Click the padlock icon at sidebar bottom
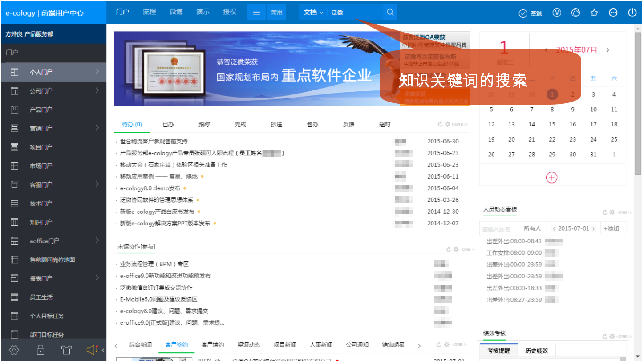This screenshot has height=363, width=644. [x=41, y=351]
